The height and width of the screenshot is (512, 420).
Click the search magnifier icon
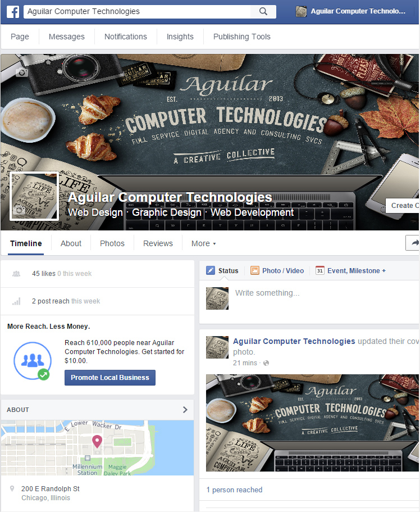coord(263,11)
